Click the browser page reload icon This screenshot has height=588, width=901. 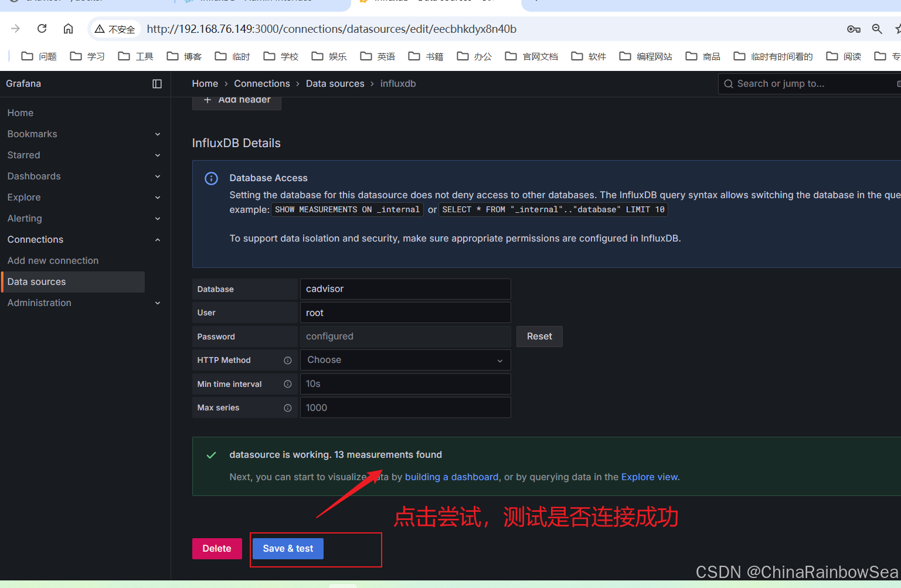(41, 28)
